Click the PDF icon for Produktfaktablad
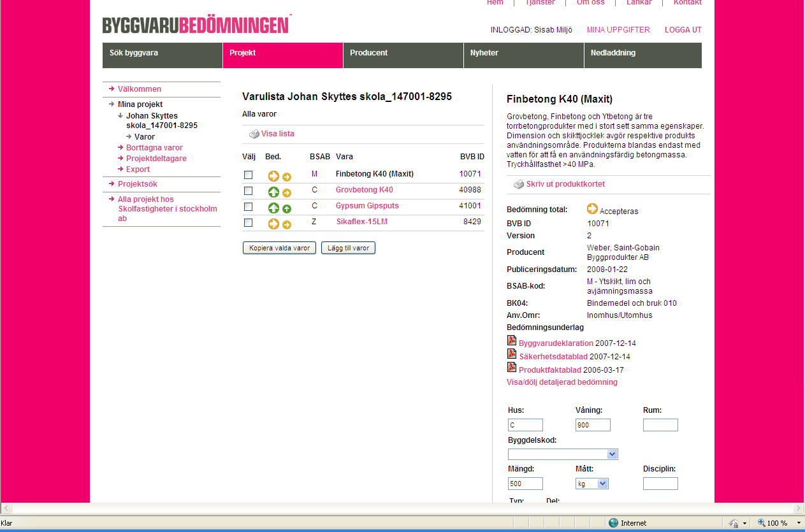Screen dimensions: 805x532 pyautogui.click(x=511, y=368)
